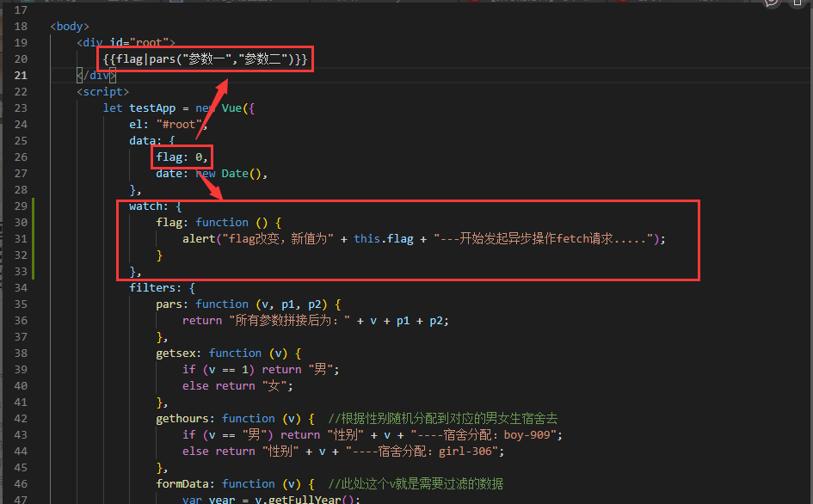Click the filters: property key

pos(156,288)
